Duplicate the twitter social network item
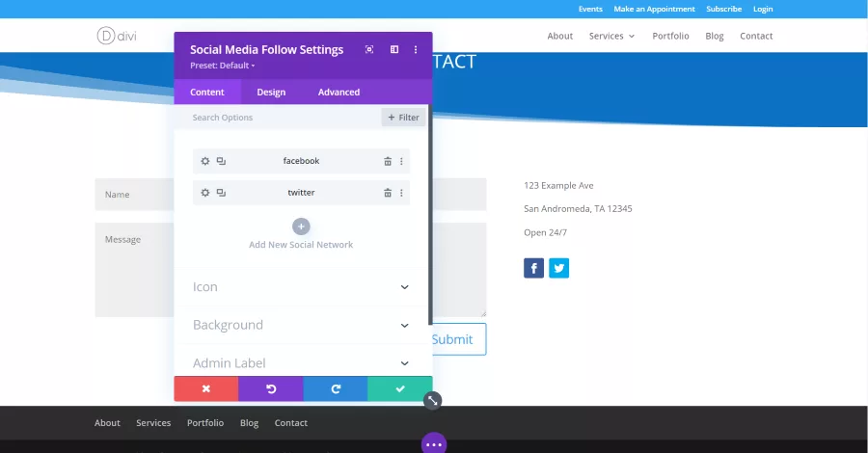 pyautogui.click(x=221, y=193)
